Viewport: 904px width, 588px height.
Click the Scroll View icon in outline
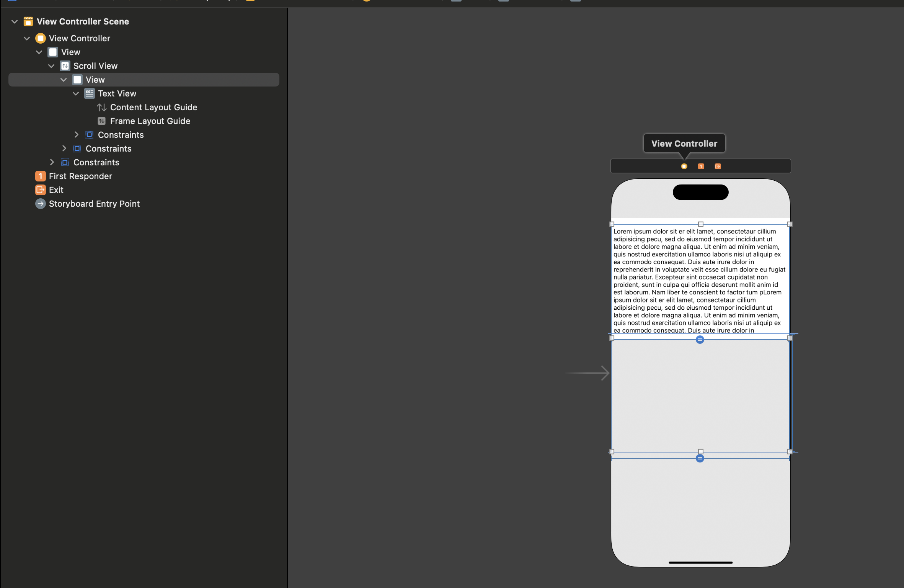point(65,66)
